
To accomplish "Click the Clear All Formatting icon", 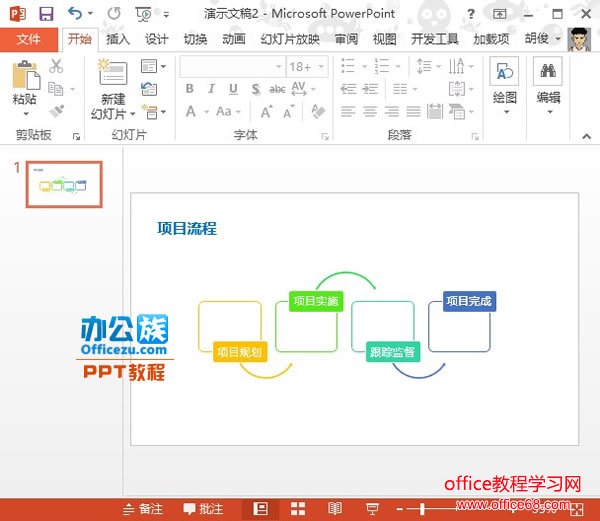I will click(318, 111).
